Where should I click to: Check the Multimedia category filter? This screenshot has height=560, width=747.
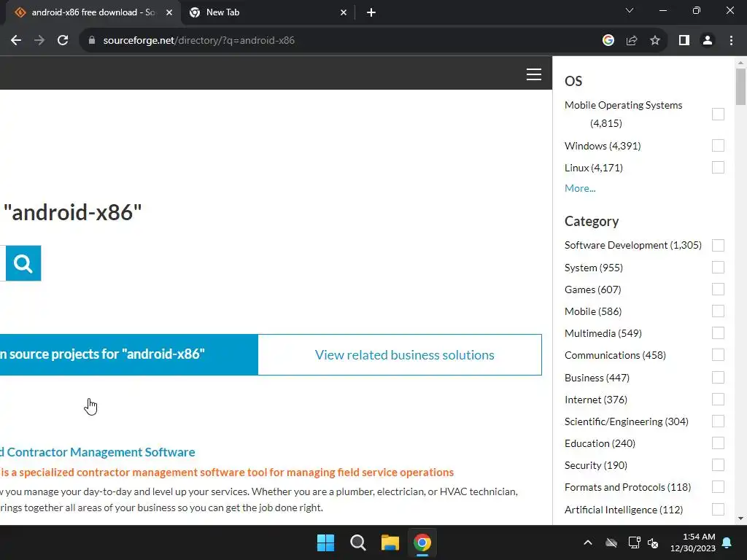[718, 333]
